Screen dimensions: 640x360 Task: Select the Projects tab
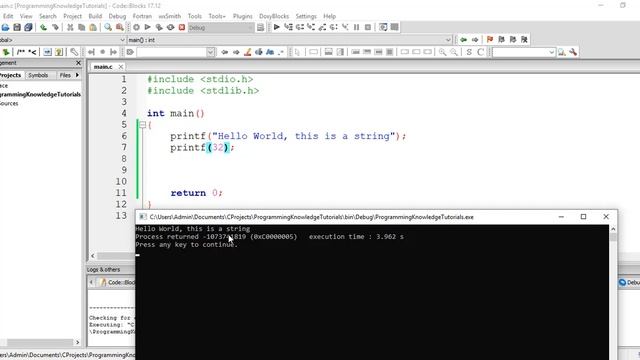click(x=11, y=75)
